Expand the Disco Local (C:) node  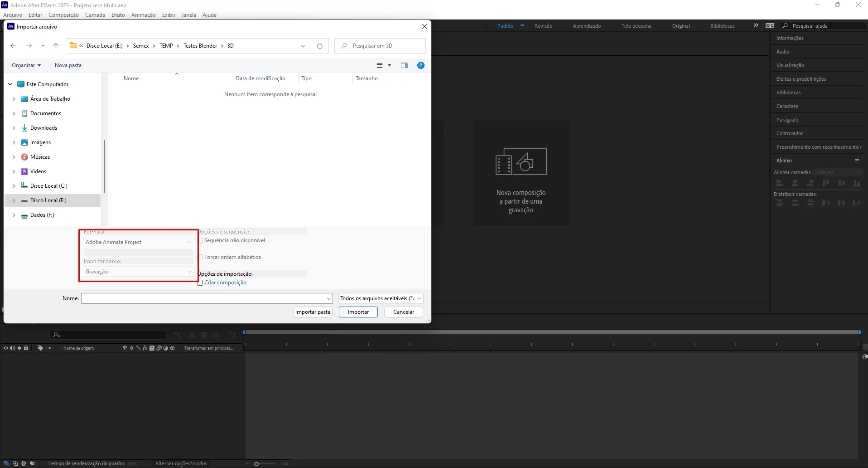(14, 186)
